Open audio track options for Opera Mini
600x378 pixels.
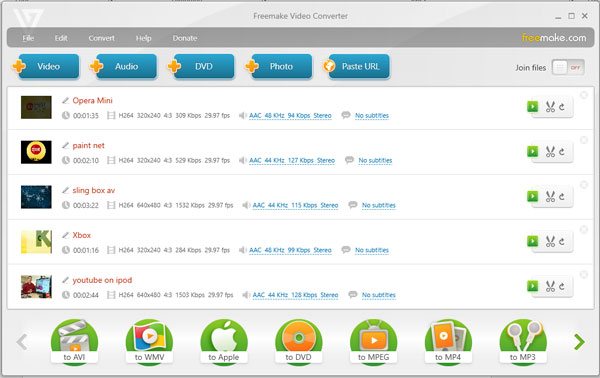point(290,116)
